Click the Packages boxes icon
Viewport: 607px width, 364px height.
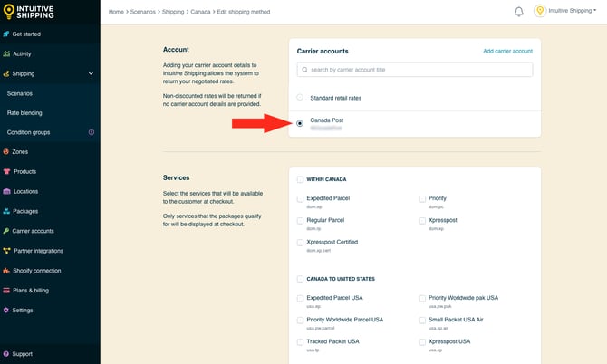pos(6,211)
